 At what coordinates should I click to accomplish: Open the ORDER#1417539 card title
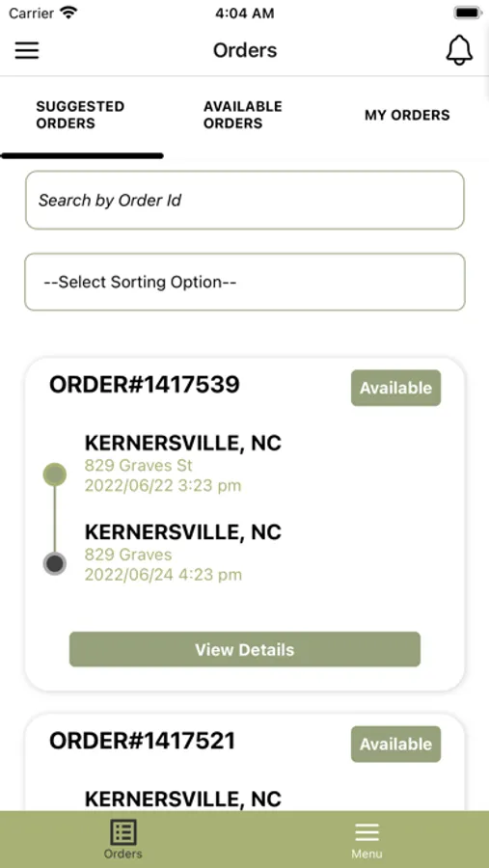[x=145, y=384]
